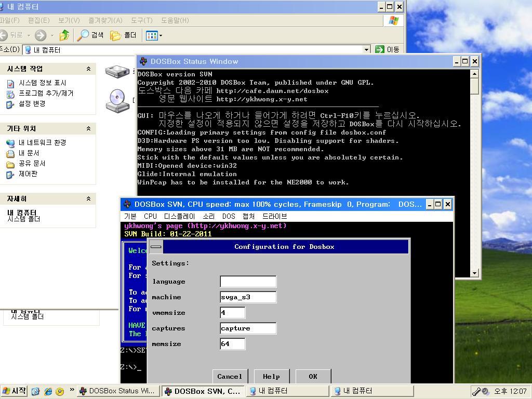
Task: Open the CPU menu in DOSBox
Action: (x=150, y=216)
